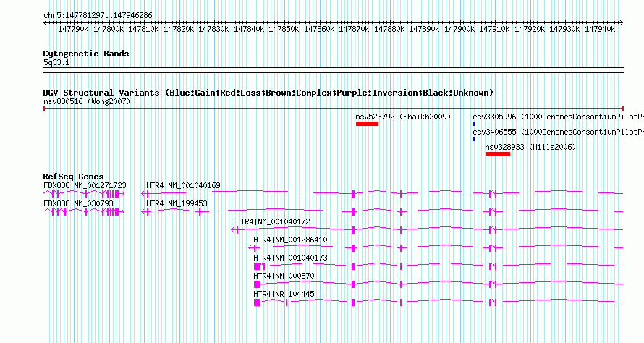Click the 147880k ruler tick label
This screenshot has height=343, width=644.
click(x=389, y=29)
